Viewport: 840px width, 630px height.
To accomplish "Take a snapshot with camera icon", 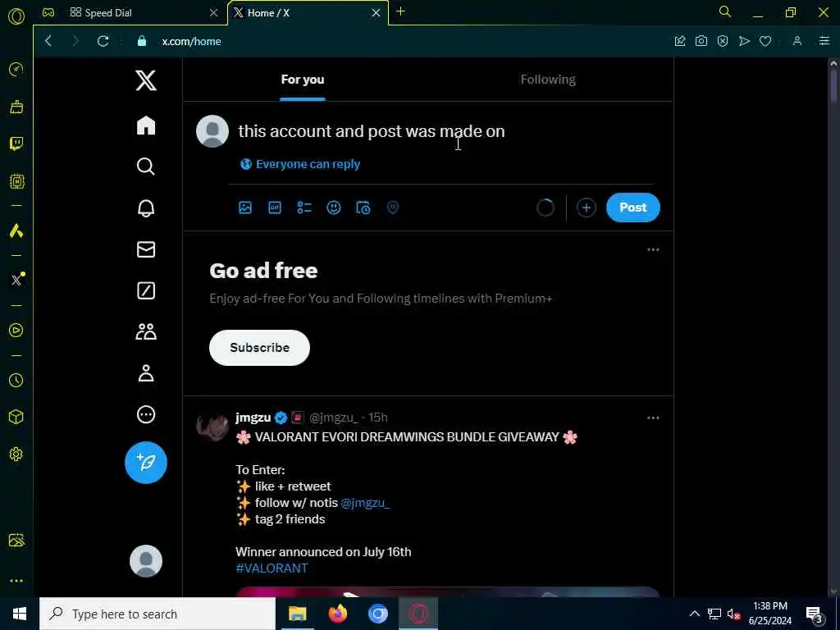I will pyautogui.click(x=701, y=41).
